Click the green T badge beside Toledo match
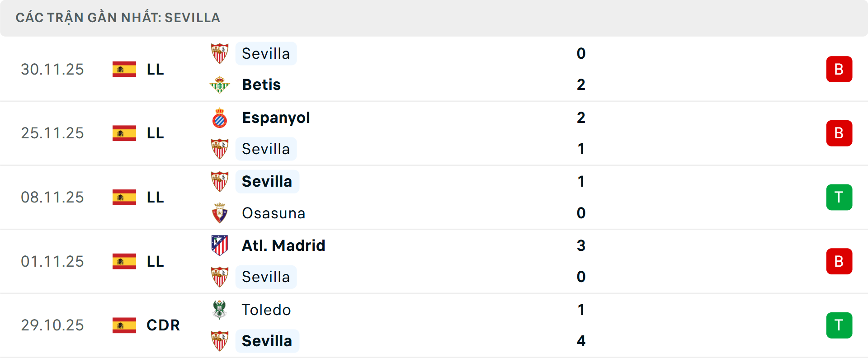 [x=839, y=325]
